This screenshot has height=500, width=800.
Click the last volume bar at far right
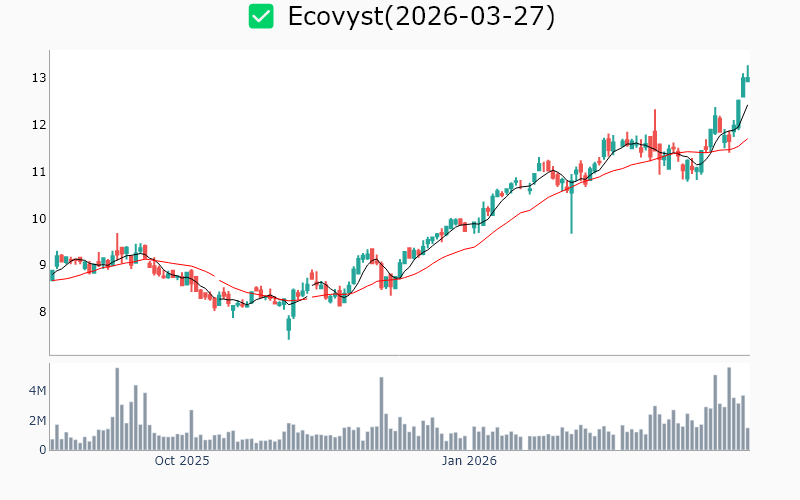tap(747, 439)
